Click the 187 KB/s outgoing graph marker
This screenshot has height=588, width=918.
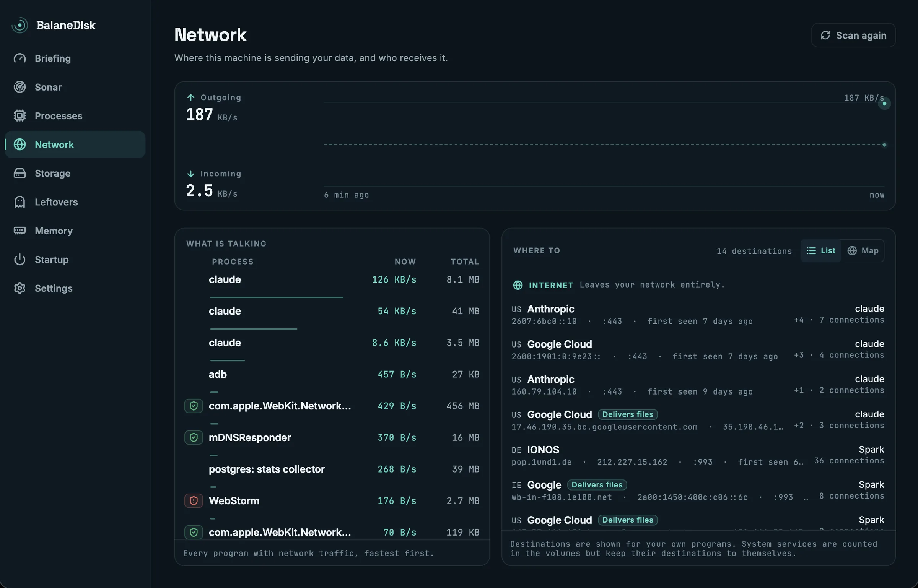coord(884,103)
